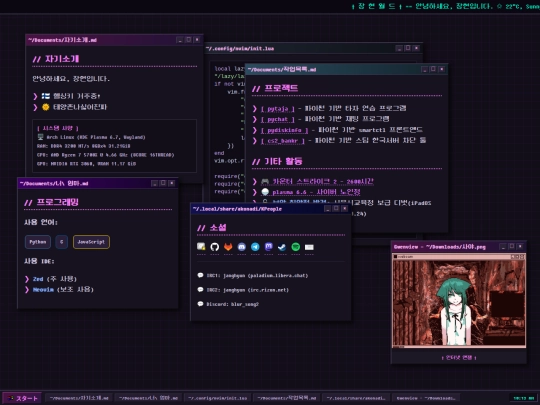Open the スタート start menu button
Viewport: 540px width, 405px height.
tap(22, 398)
